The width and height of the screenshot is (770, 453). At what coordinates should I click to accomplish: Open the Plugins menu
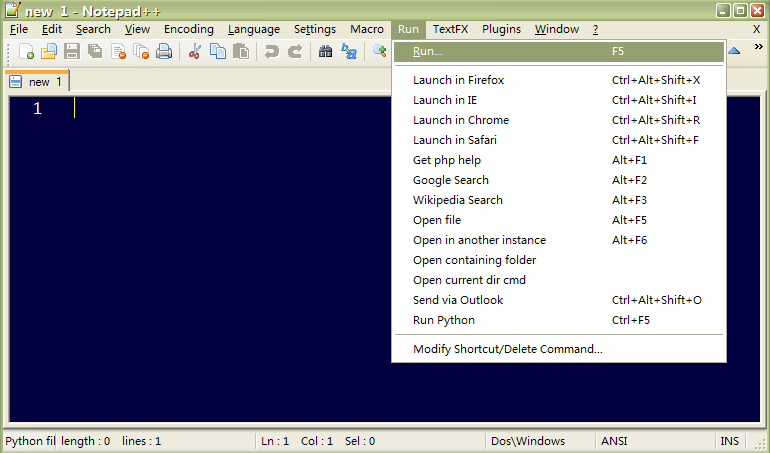pos(501,29)
